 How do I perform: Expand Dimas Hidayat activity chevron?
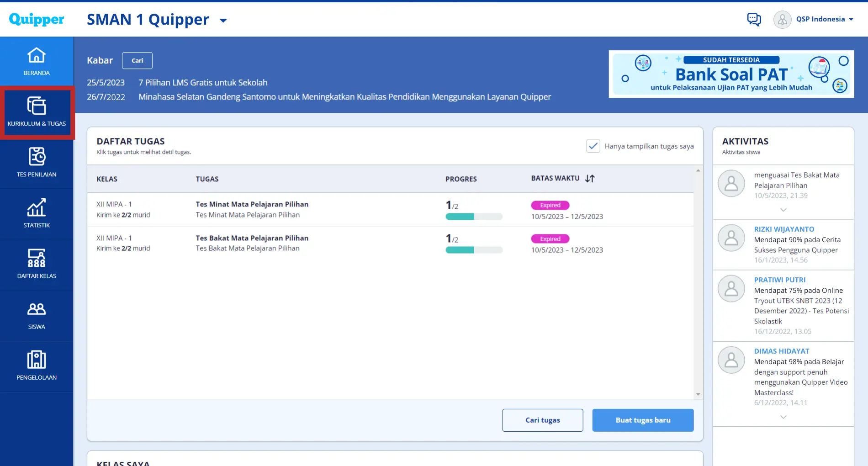point(783,417)
